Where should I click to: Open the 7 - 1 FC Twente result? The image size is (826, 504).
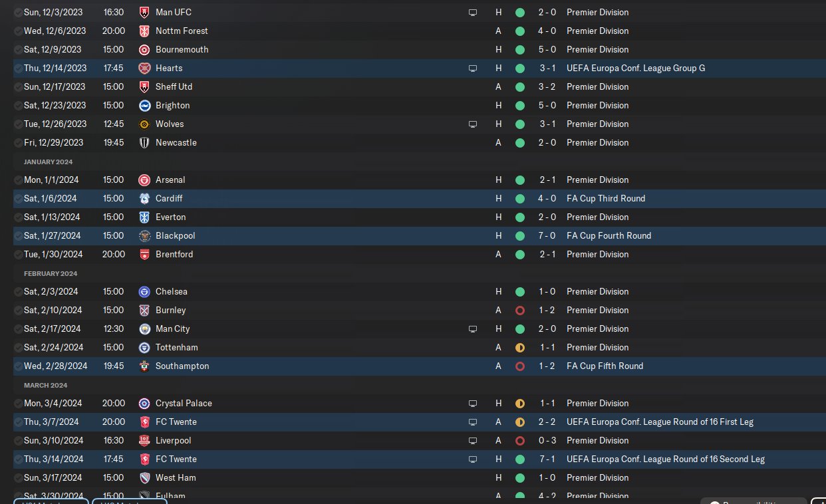(547, 459)
